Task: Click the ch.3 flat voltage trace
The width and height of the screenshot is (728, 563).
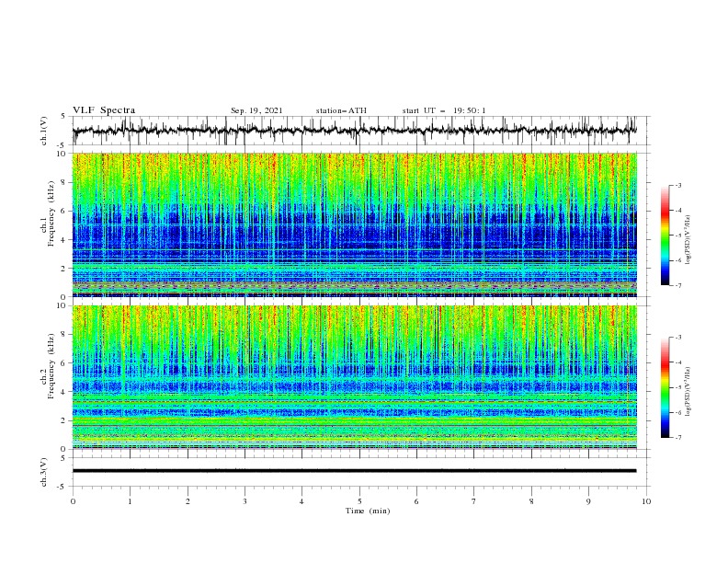Action: 354,471
